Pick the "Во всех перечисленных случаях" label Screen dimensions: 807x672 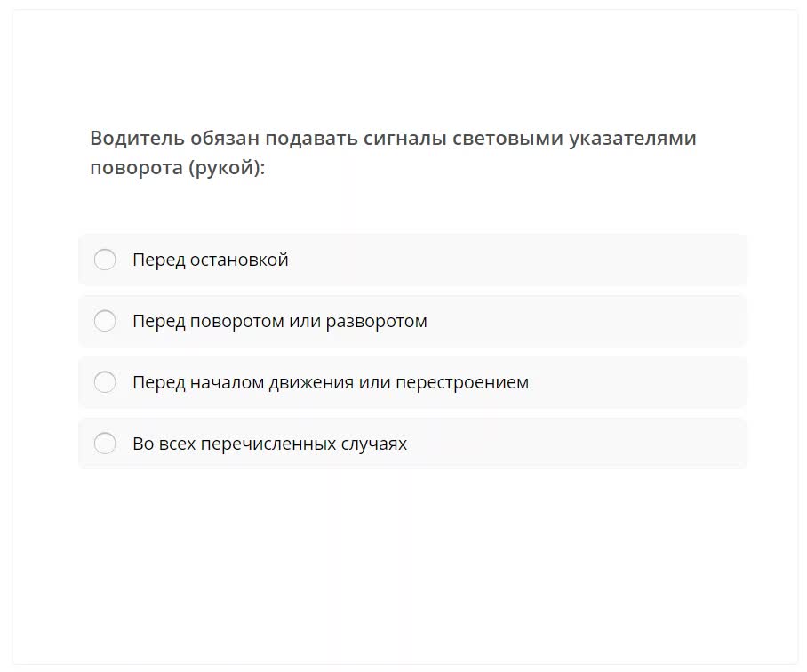269,444
